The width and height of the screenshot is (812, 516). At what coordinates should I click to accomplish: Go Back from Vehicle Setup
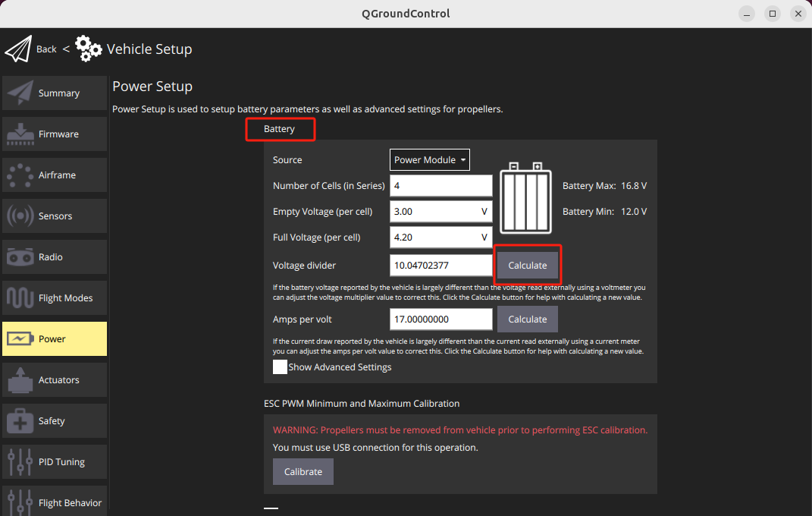click(46, 49)
